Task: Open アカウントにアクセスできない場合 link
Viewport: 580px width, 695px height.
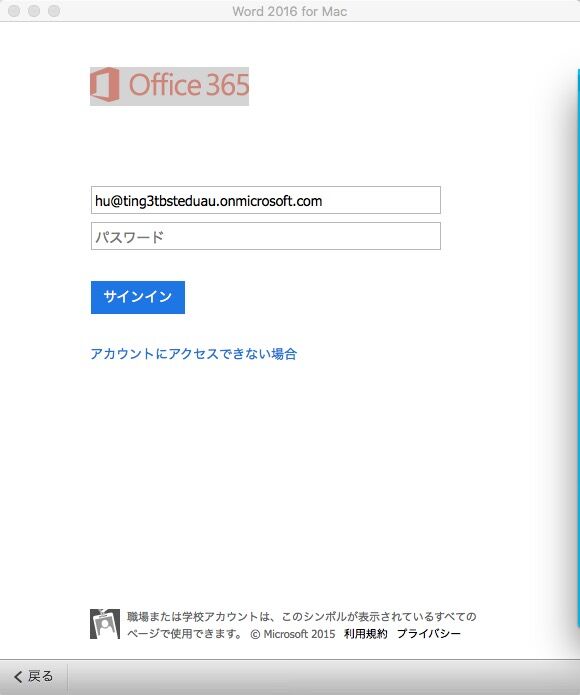Action: [x=194, y=354]
